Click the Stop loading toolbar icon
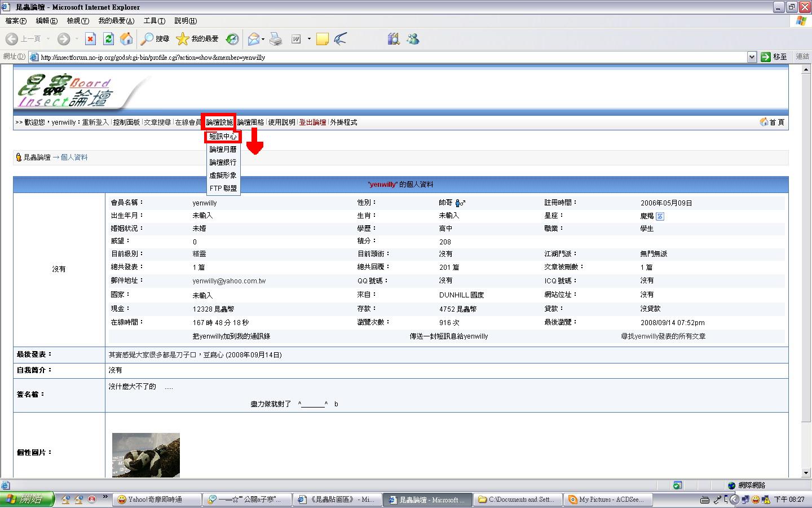Screen dimensions: 812x508 (90, 39)
